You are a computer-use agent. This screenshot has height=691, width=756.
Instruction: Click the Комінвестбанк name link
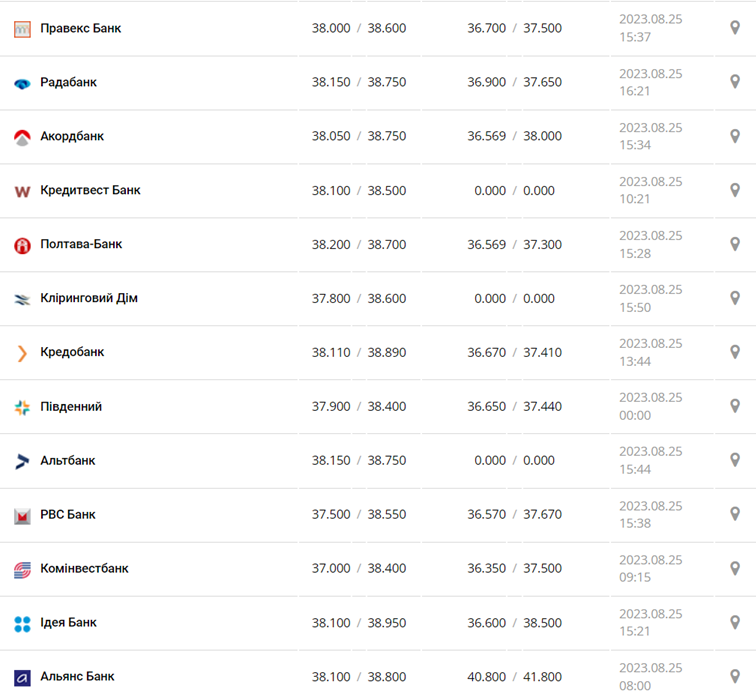coord(84,568)
